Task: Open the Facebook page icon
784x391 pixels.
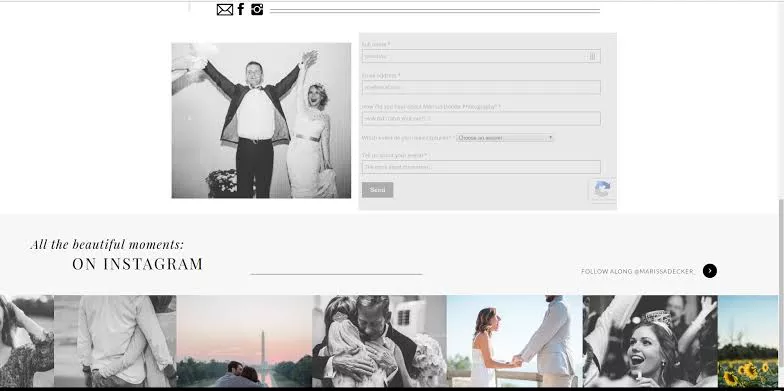Action: pos(241,9)
